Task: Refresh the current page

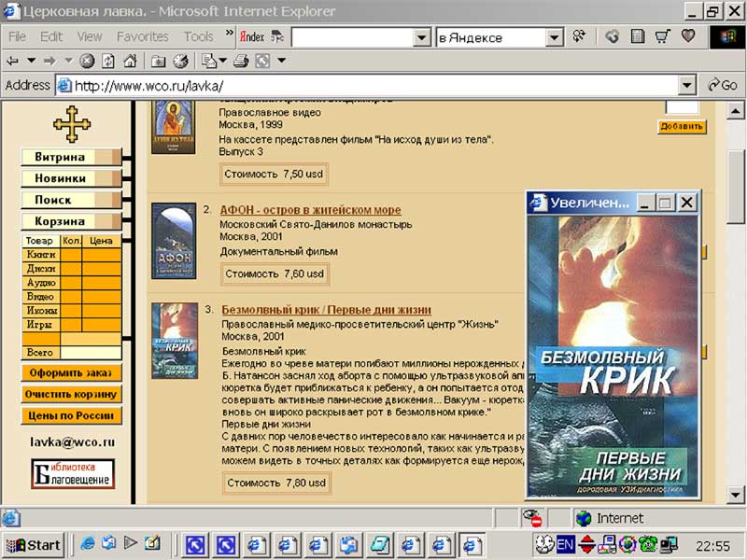Action: 108,61
